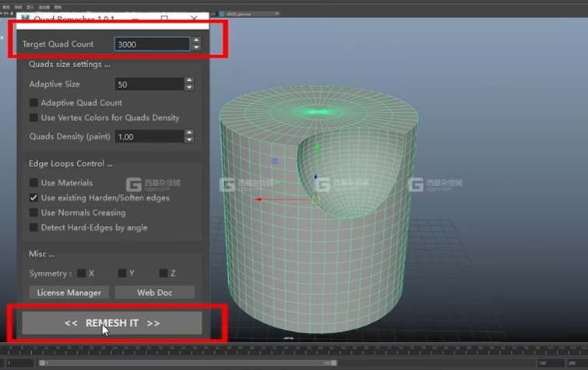Viewport: 588px width, 370px height.
Task: Enable Use Normals Creasing checkbox
Action: (x=33, y=213)
